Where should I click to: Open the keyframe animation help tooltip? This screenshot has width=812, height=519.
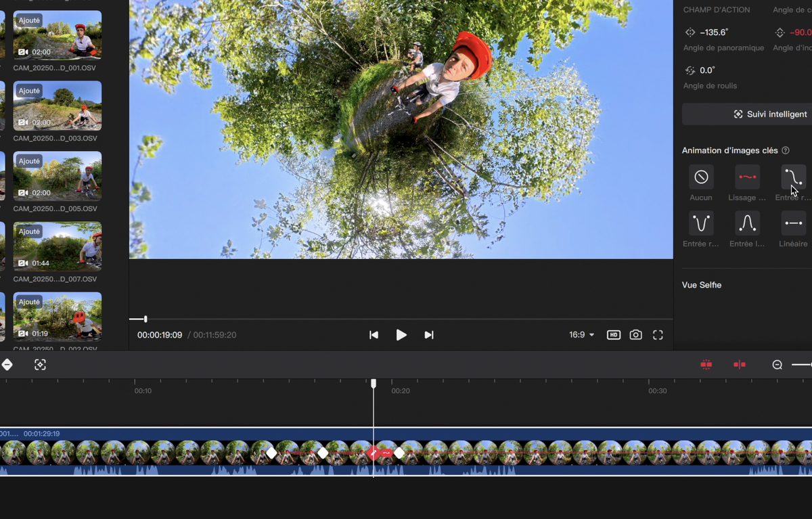[x=785, y=150]
